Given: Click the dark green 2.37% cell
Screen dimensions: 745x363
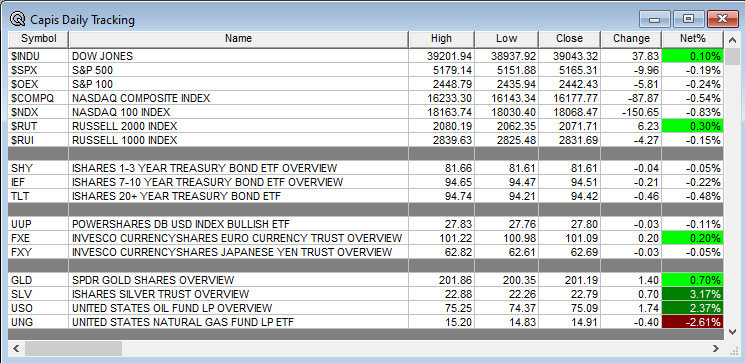Looking at the screenshot, I should pyautogui.click(x=692, y=308).
